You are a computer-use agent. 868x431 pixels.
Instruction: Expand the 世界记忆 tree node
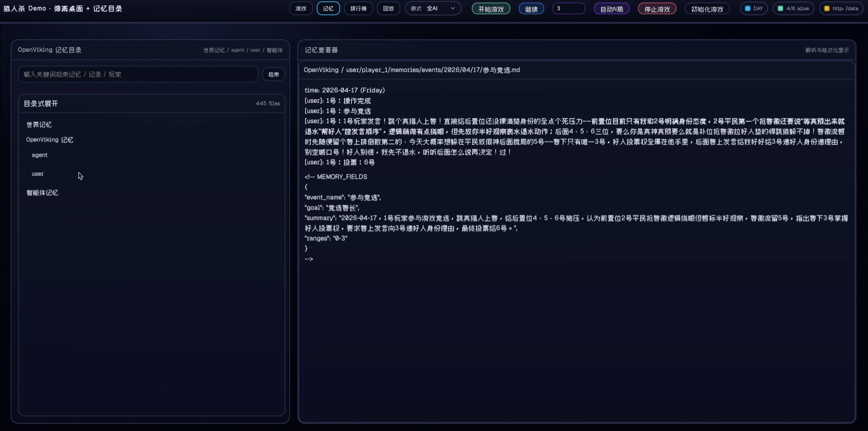[x=39, y=125]
